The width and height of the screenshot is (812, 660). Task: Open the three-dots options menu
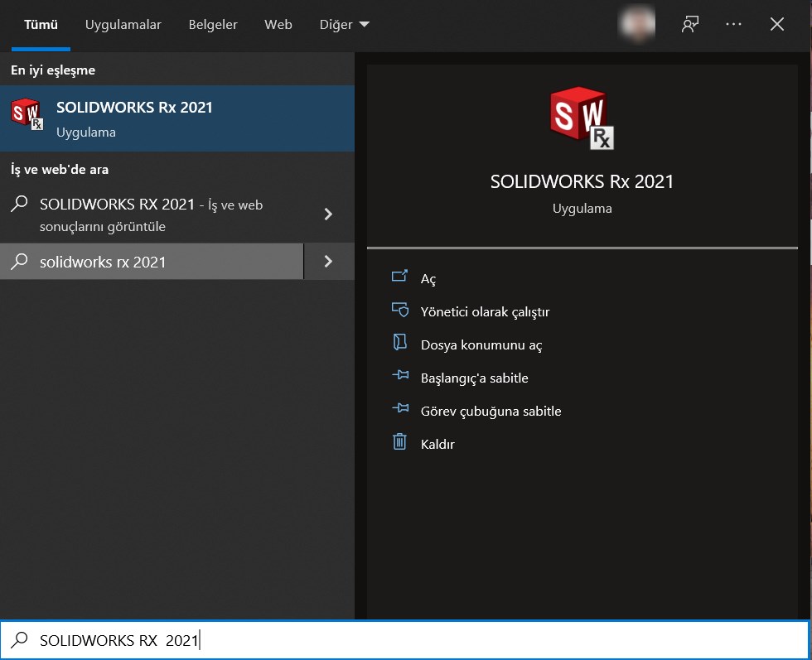733,24
